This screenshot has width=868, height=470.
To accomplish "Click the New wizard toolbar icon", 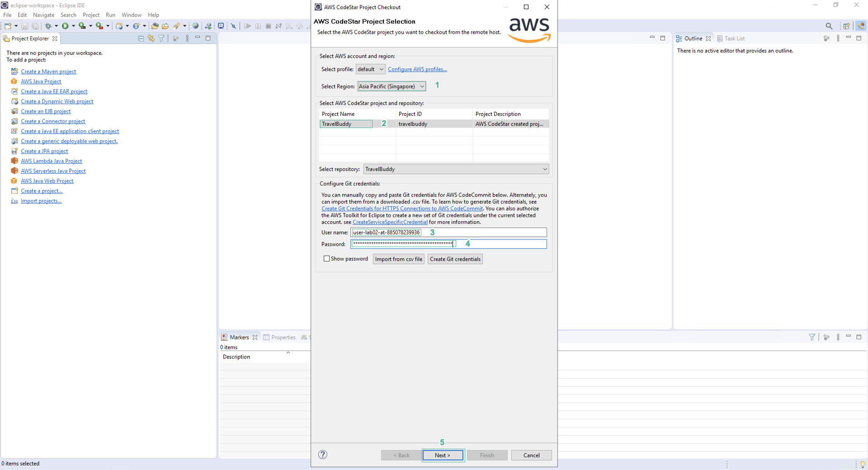I will point(8,26).
